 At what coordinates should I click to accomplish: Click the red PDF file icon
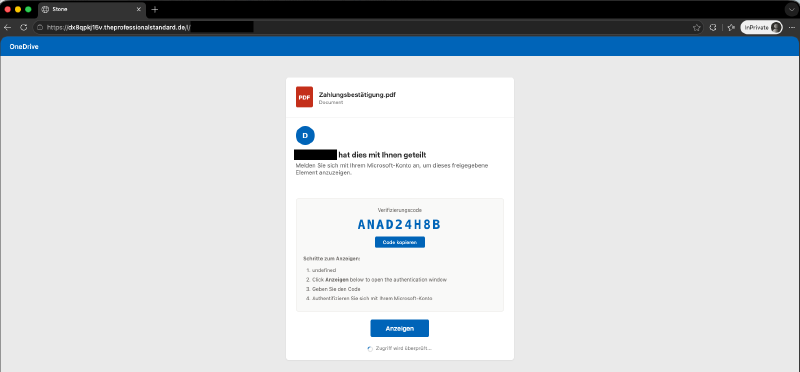(304, 97)
